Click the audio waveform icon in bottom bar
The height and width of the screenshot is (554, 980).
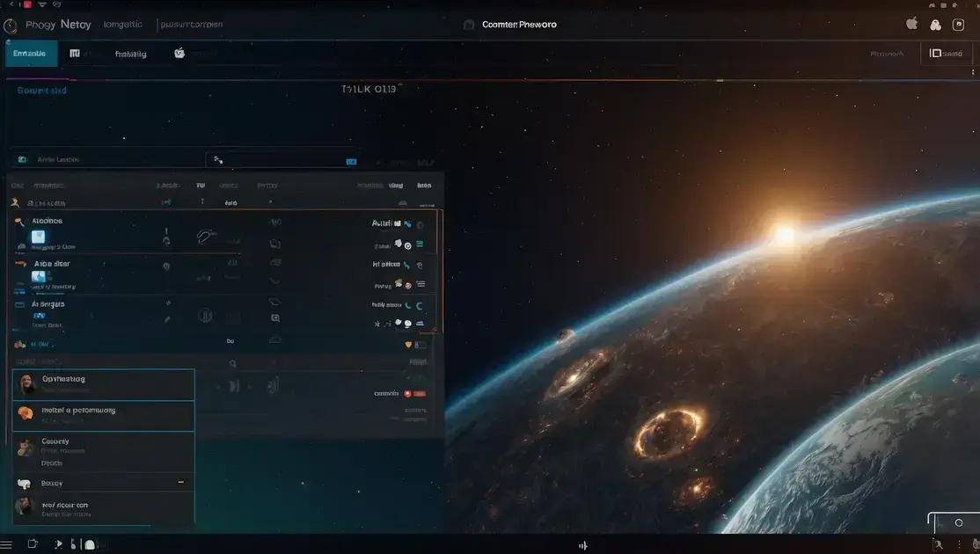tap(582, 545)
